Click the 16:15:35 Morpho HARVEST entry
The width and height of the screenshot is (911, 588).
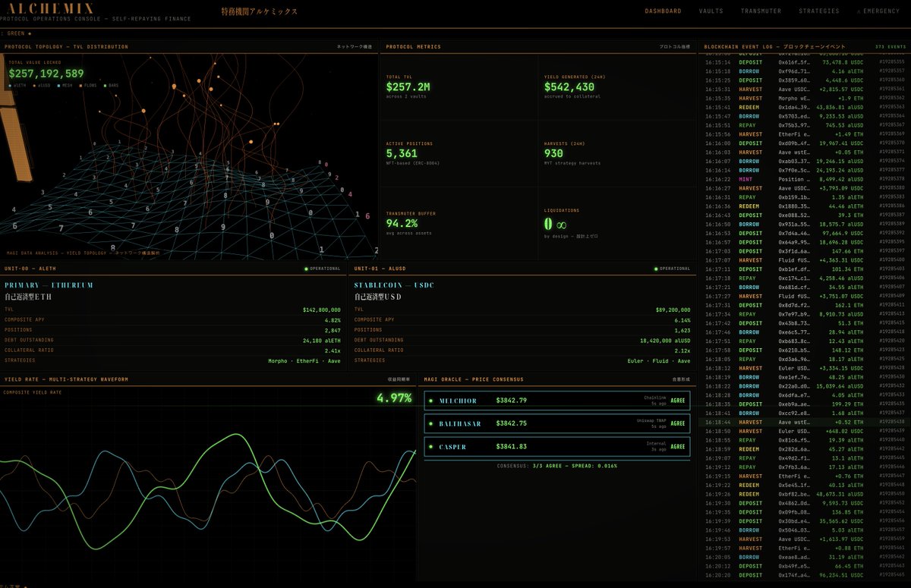804,98
